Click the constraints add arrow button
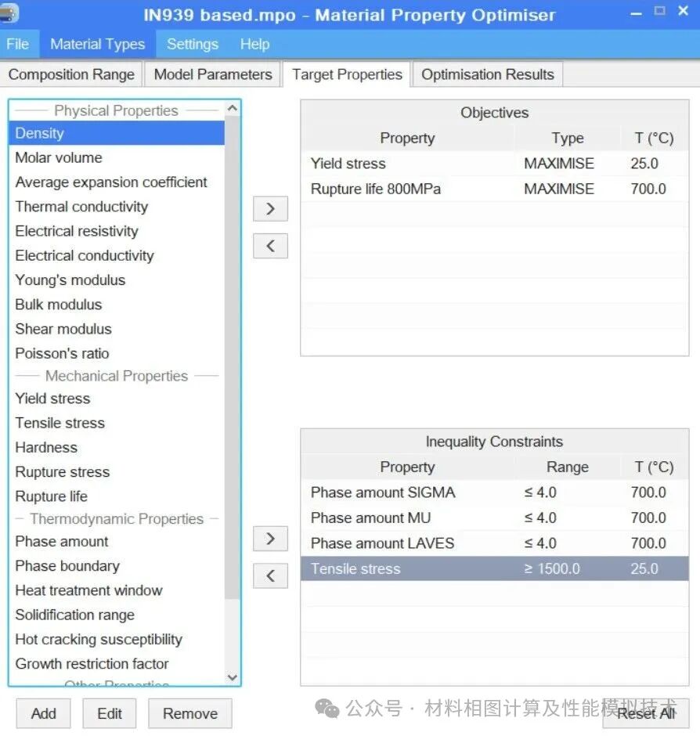 click(270, 539)
